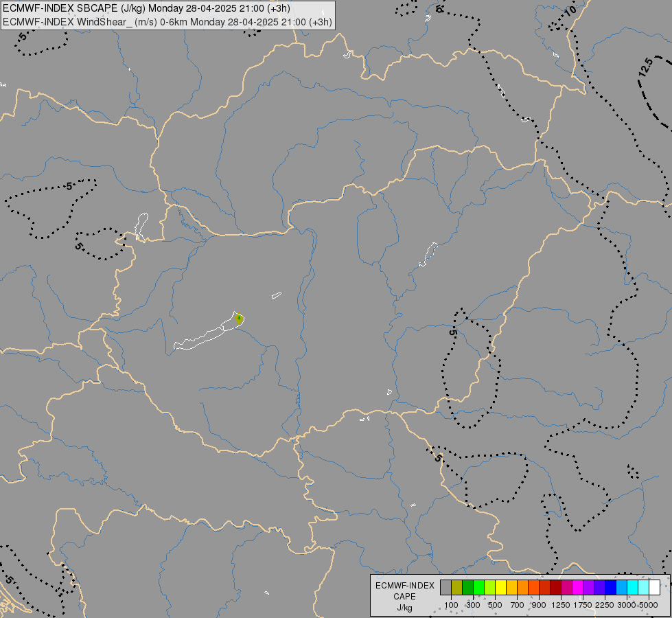
Task: Click the SBCAPE title line at the top
Action: click(147, 8)
